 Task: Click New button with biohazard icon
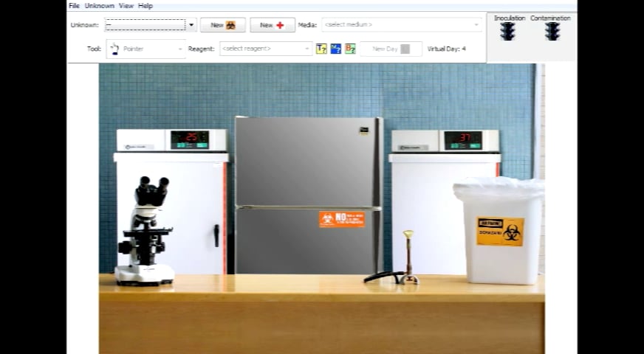coord(223,25)
